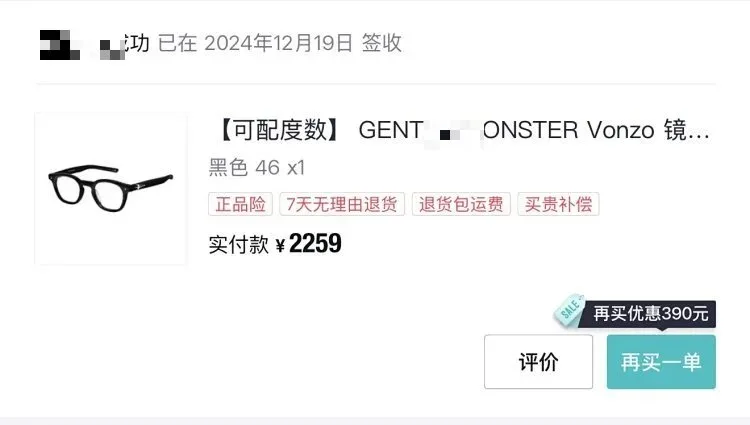Tap the 【可配度数】 title prefix
Viewport: 750px width, 425px height.
tap(279, 130)
